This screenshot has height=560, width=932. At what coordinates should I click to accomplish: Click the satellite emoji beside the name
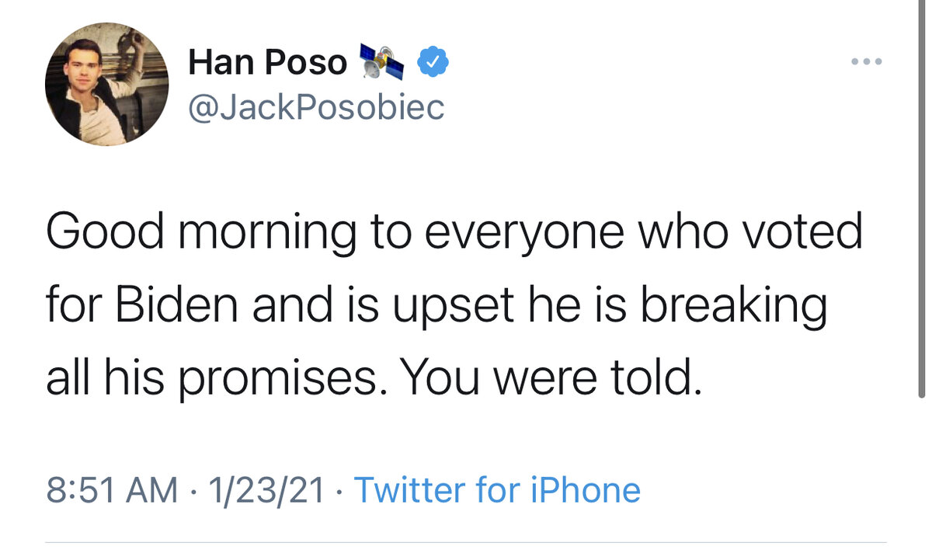pos(381,64)
